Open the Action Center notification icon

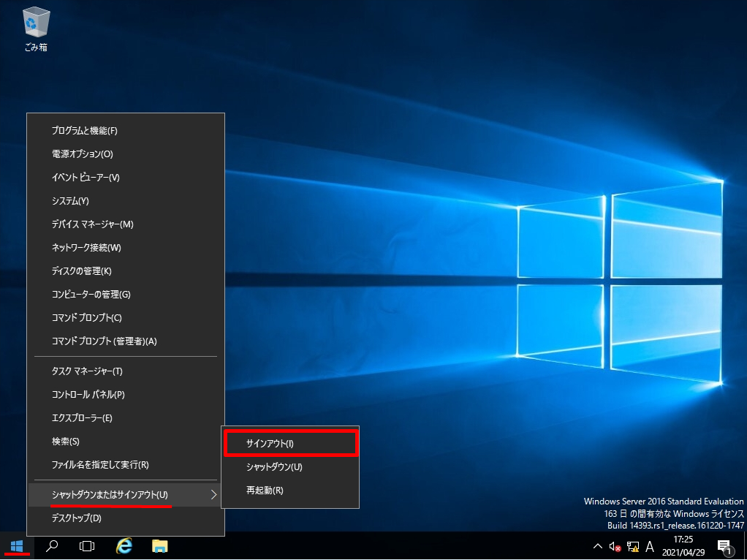tap(724, 547)
